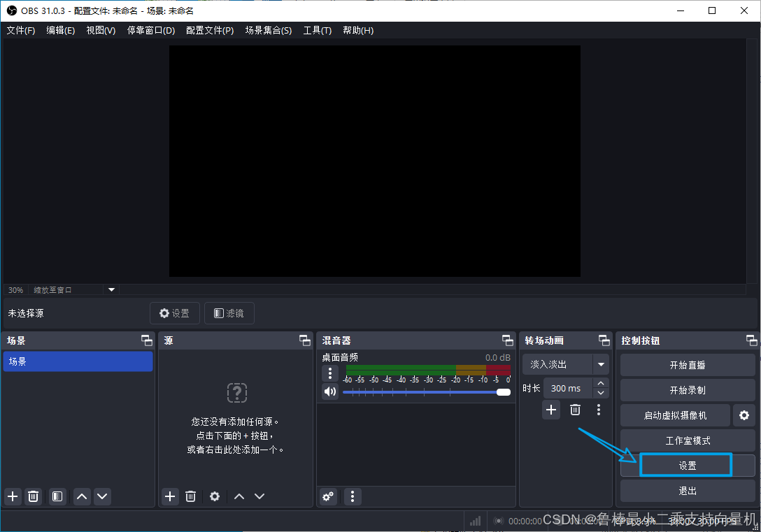Remove transition with trash icon

(575, 410)
